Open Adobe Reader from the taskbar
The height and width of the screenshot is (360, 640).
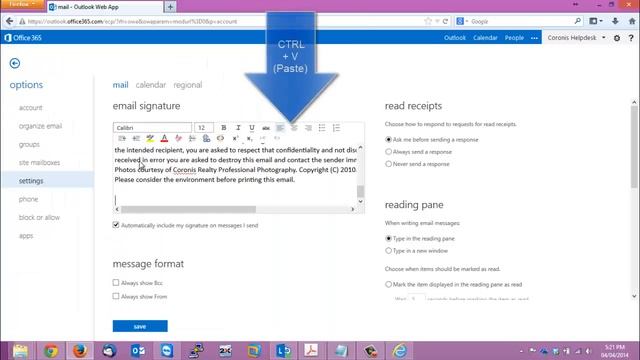click(x=311, y=351)
